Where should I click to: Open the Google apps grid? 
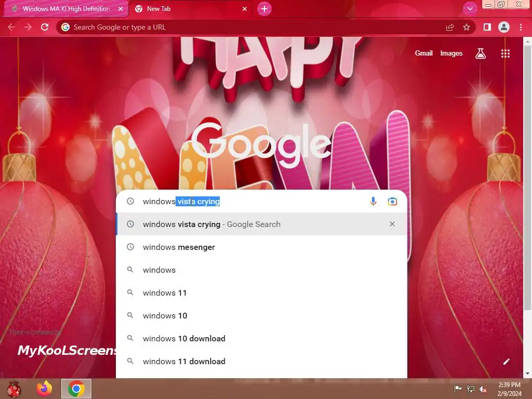(x=506, y=54)
